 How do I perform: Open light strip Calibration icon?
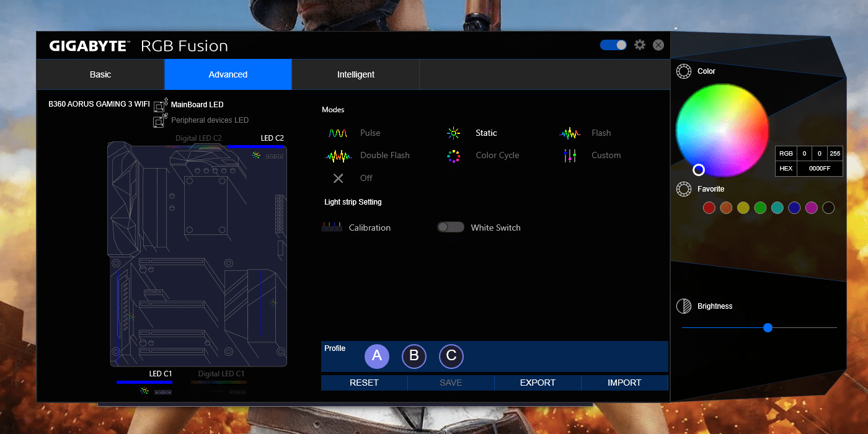click(x=332, y=228)
